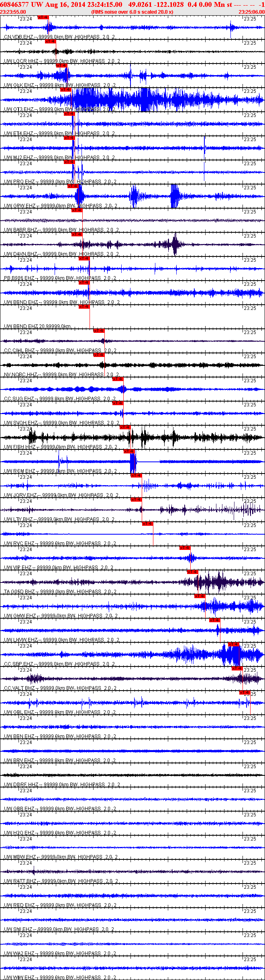Select the UW LTY BHZ station label
This screenshot has height=980, width=265.
[60, 519]
